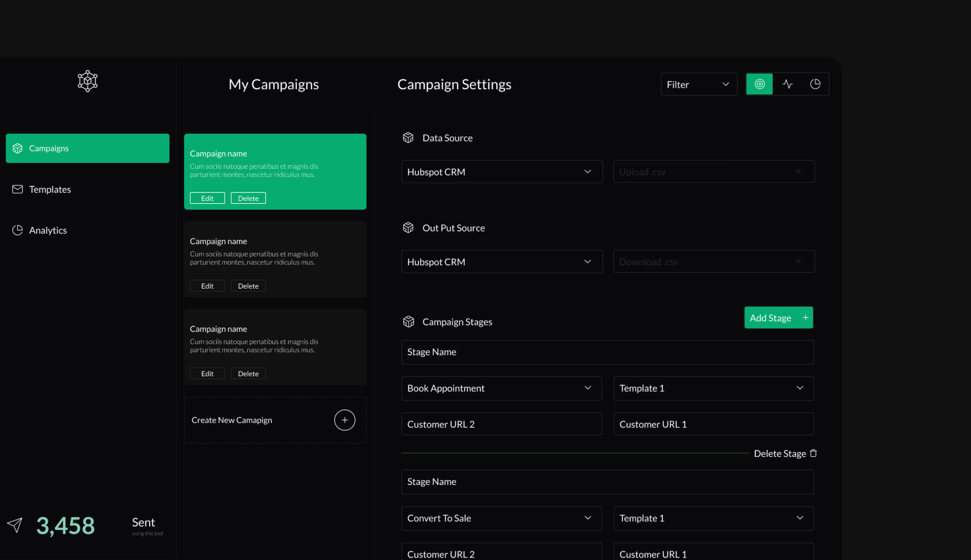Screen dimensions: 971x560
Task: Open the Filter dropdown
Action: click(x=698, y=84)
